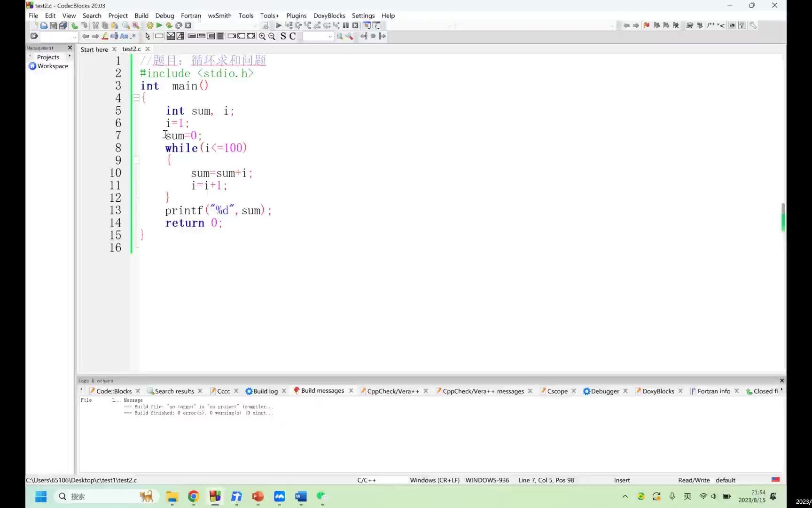Save the current file with the floppy icon

click(x=53, y=25)
